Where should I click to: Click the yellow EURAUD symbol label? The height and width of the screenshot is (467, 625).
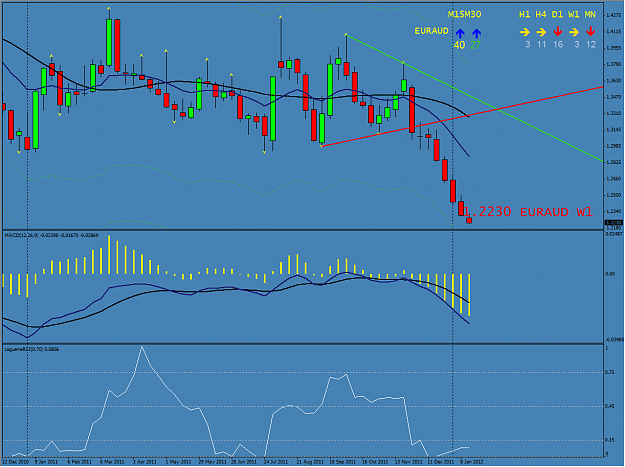point(431,31)
